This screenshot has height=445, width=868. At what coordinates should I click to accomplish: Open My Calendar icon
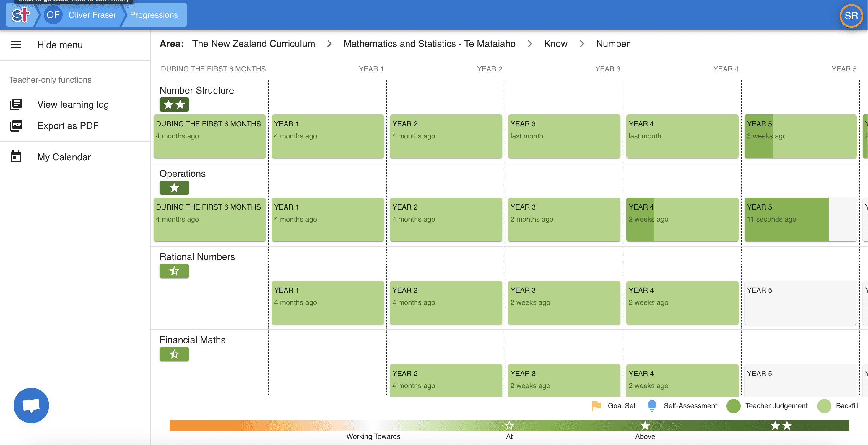click(16, 157)
